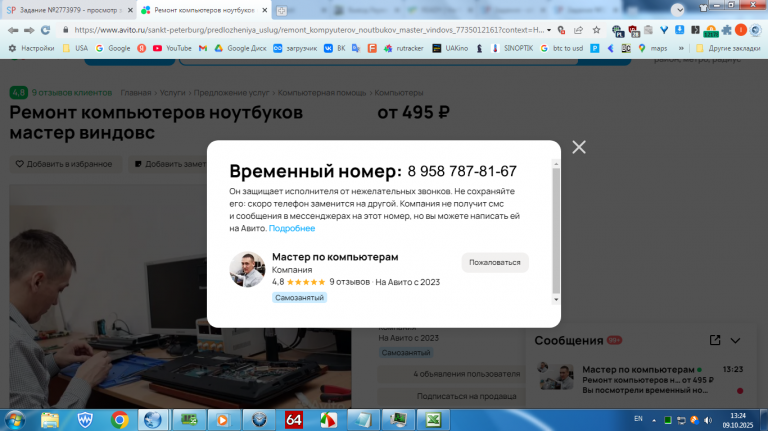Open the Google Диск bookmark
The width and height of the screenshot is (768, 431).
point(240,48)
